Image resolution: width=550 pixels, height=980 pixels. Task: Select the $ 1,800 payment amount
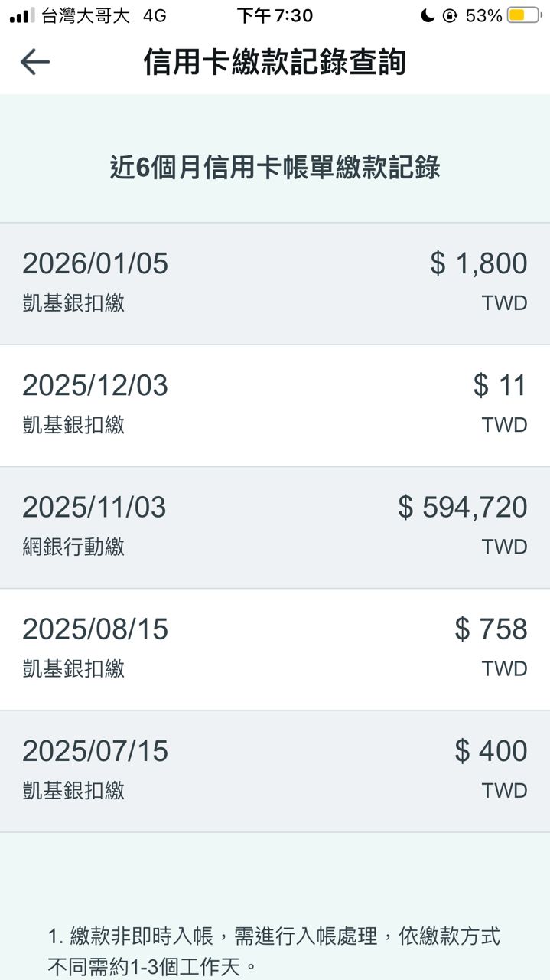pyautogui.click(x=478, y=263)
